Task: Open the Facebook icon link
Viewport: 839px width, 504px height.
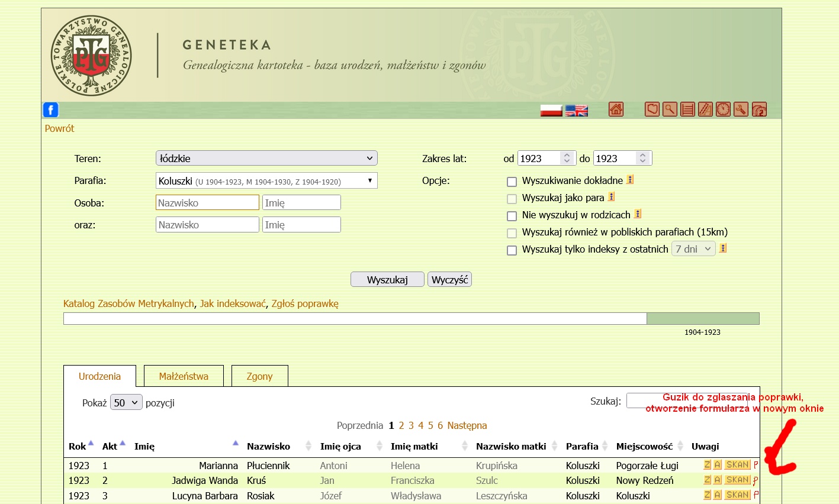Action: [50, 110]
